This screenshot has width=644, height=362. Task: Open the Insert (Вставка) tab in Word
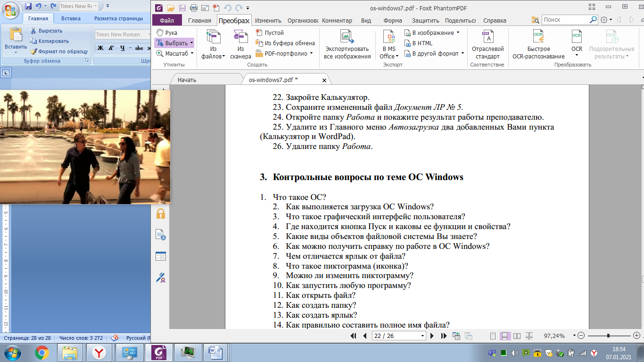(71, 18)
